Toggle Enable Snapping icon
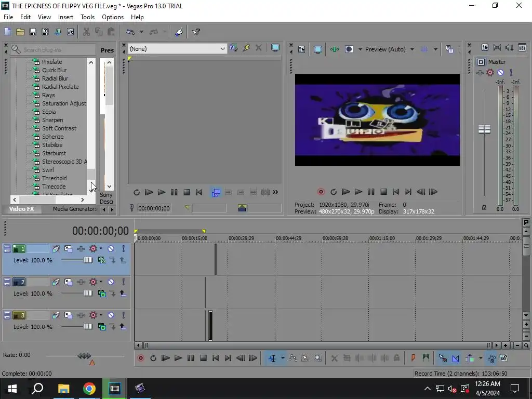The width and height of the screenshot is (532, 399). pyautogui.click(x=443, y=358)
